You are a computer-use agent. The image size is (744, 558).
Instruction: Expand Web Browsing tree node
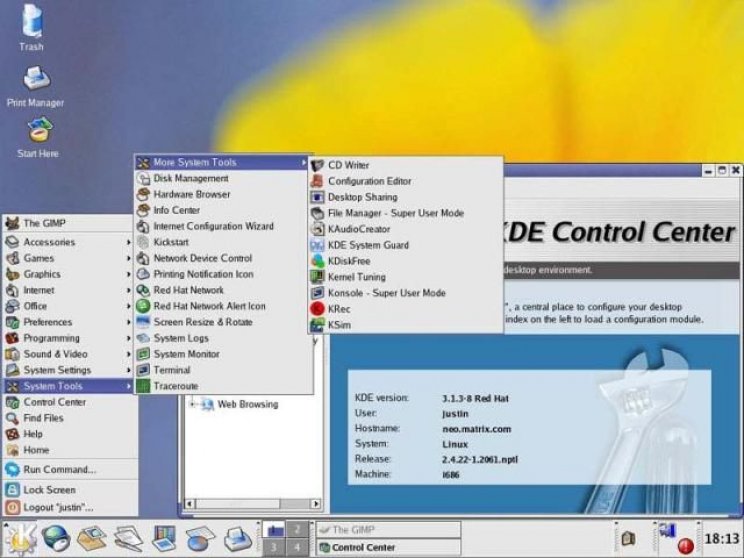[x=192, y=404]
